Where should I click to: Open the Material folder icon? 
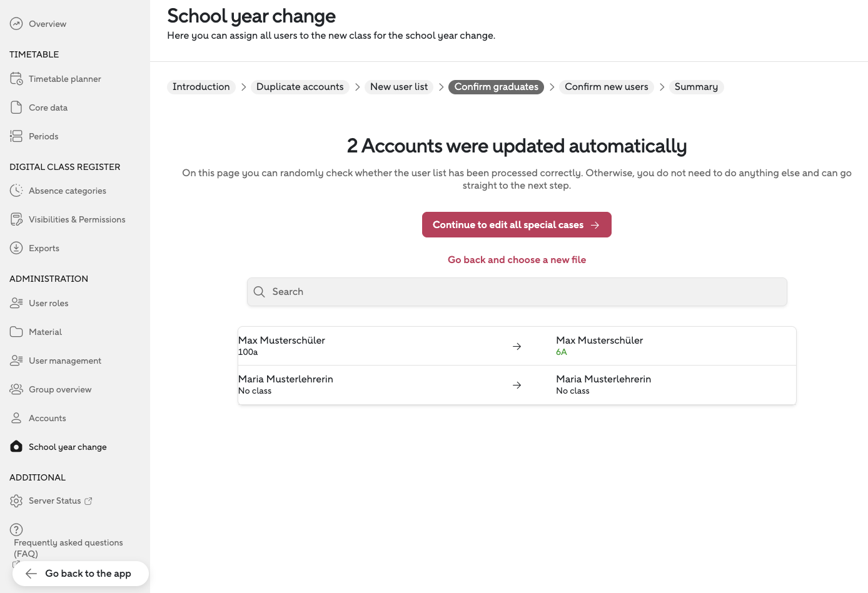[x=16, y=332]
